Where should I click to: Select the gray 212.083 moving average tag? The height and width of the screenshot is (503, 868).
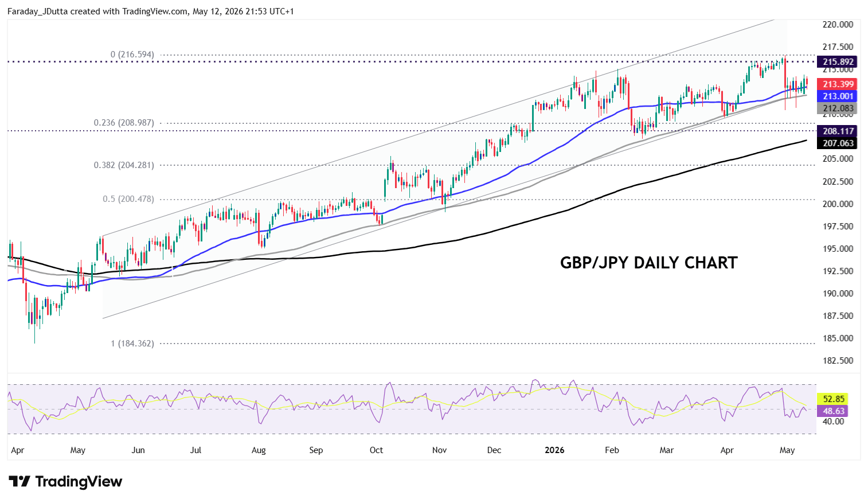click(x=838, y=108)
